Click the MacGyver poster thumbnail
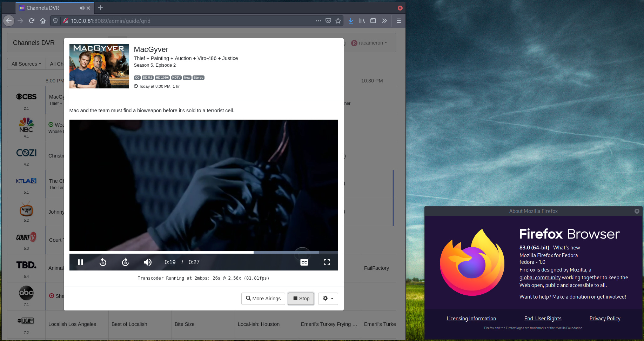The image size is (644, 341). [x=99, y=66]
